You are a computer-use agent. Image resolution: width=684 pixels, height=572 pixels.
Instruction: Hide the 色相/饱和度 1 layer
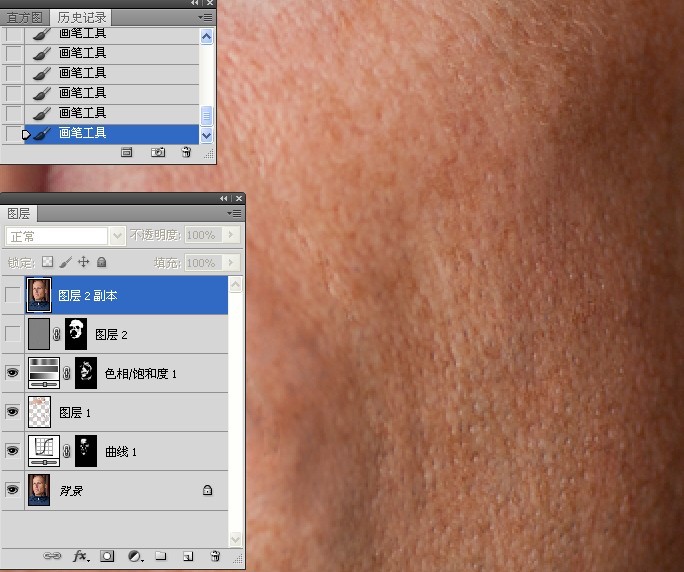coord(12,373)
